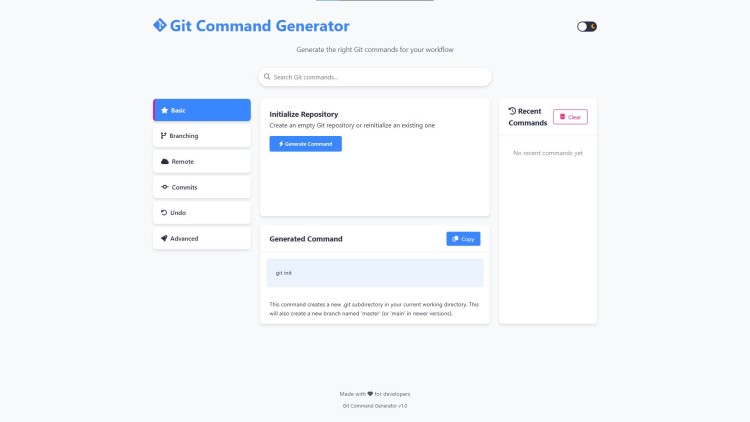Clear the recent commands list
Image resolution: width=750 pixels, height=422 pixels.
tap(570, 117)
